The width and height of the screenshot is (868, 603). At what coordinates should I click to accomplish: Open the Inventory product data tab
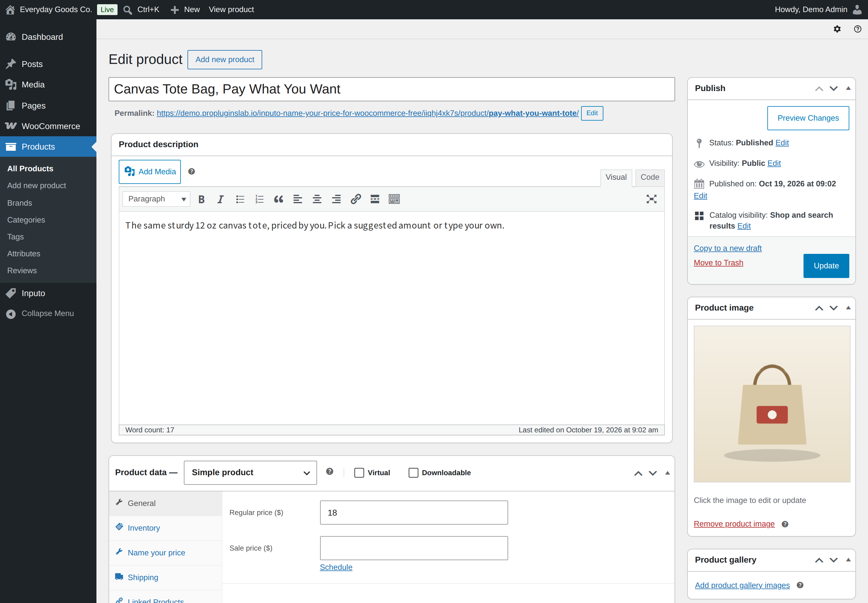(x=165, y=528)
